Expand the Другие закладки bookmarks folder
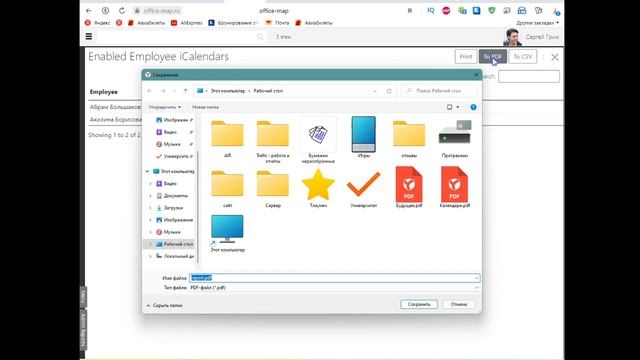 [537, 23]
